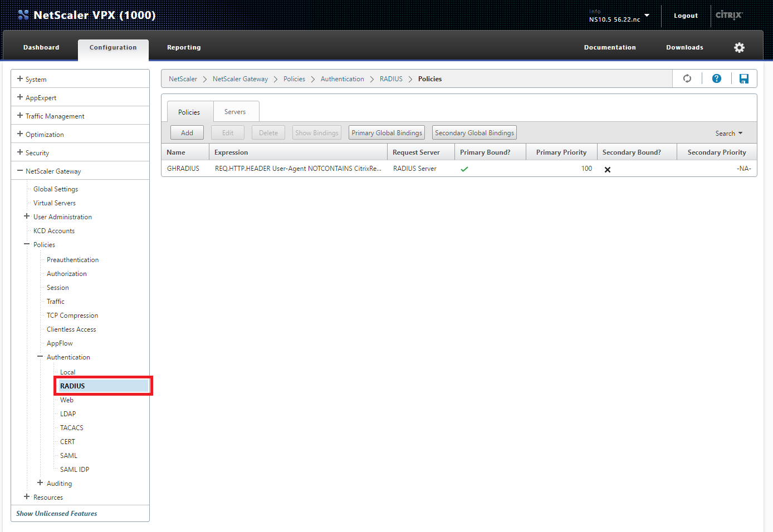Select Local authentication

[67, 372]
